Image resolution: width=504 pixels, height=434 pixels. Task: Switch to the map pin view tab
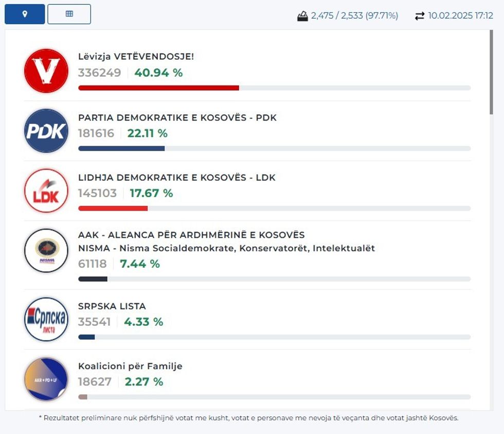pyautogui.click(x=25, y=14)
